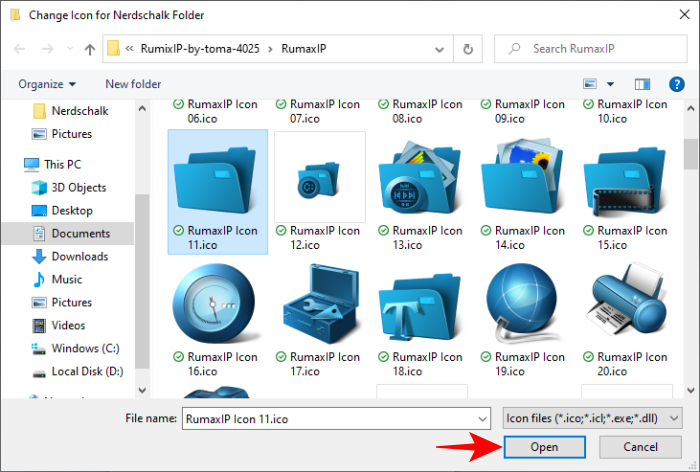The width and height of the screenshot is (700, 472).
Task: Expand the Icon files type dropdown
Action: tap(591, 418)
